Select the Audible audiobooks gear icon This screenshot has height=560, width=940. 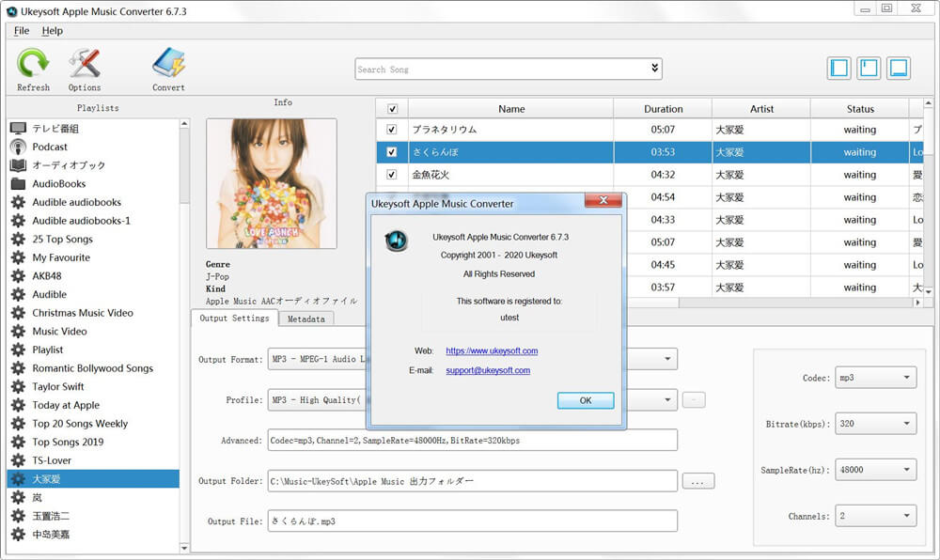click(x=19, y=202)
